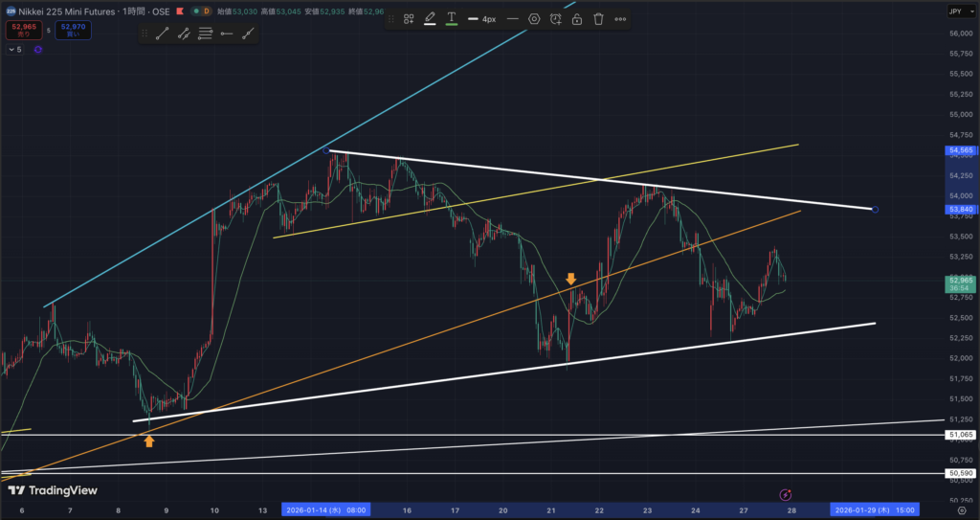Click the text color T icon

point(452,19)
